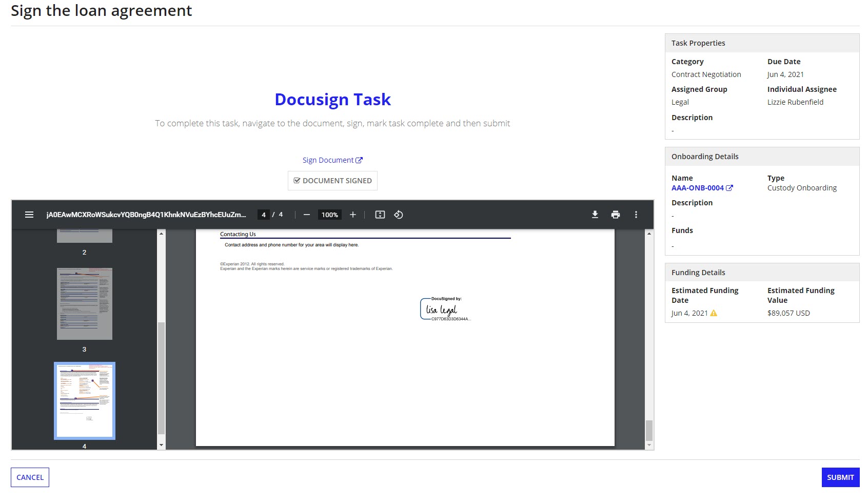Open the PDF viewer's more options menu
Viewport: 868px width, 502px height.
click(x=636, y=215)
